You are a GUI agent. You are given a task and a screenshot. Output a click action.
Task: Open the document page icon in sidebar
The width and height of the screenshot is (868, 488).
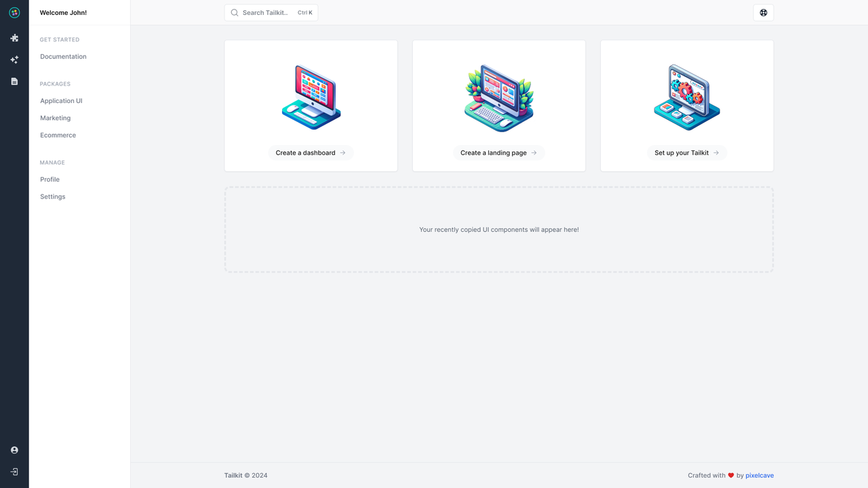click(x=14, y=81)
